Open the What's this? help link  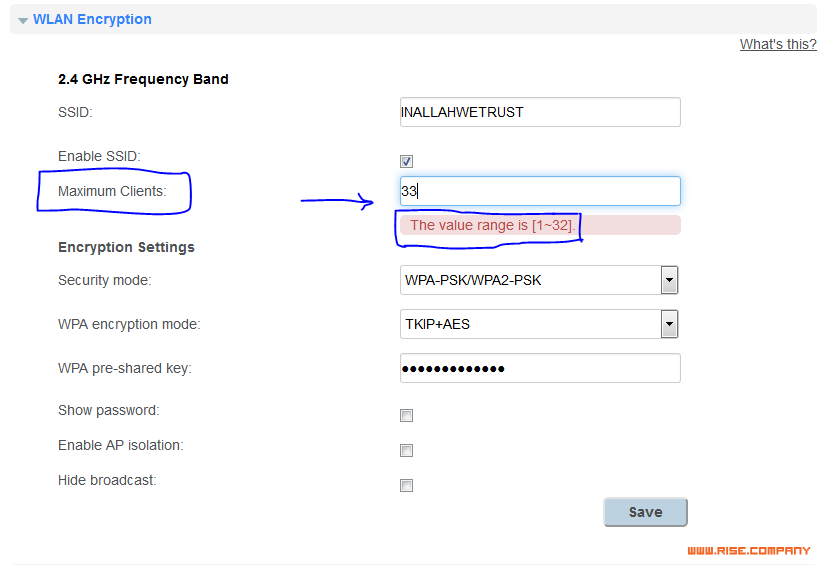pos(778,45)
